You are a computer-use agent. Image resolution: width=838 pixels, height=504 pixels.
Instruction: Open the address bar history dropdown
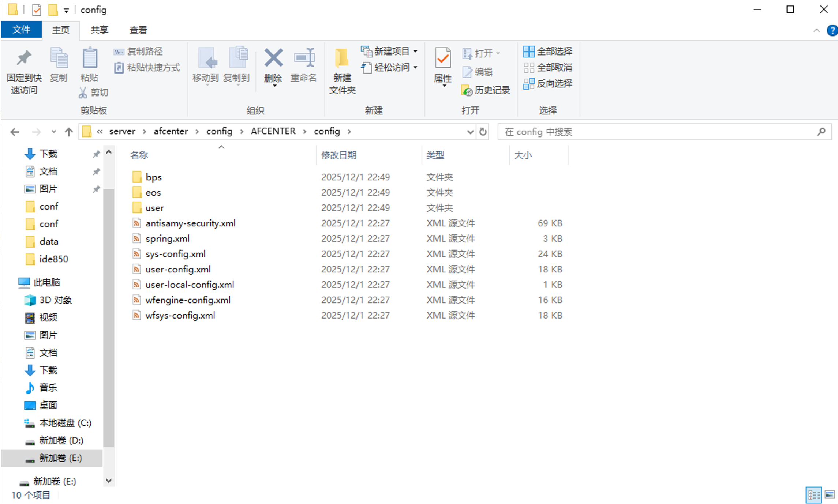[x=470, y=132]
